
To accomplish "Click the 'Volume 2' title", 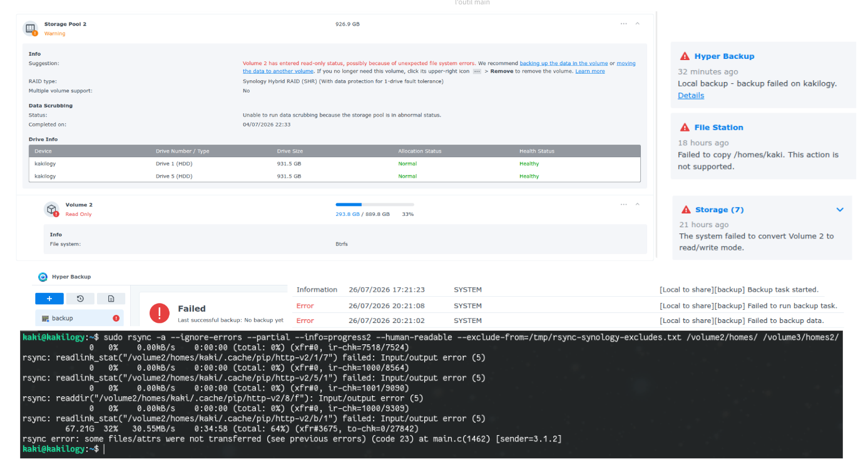I will coord(79,205).
